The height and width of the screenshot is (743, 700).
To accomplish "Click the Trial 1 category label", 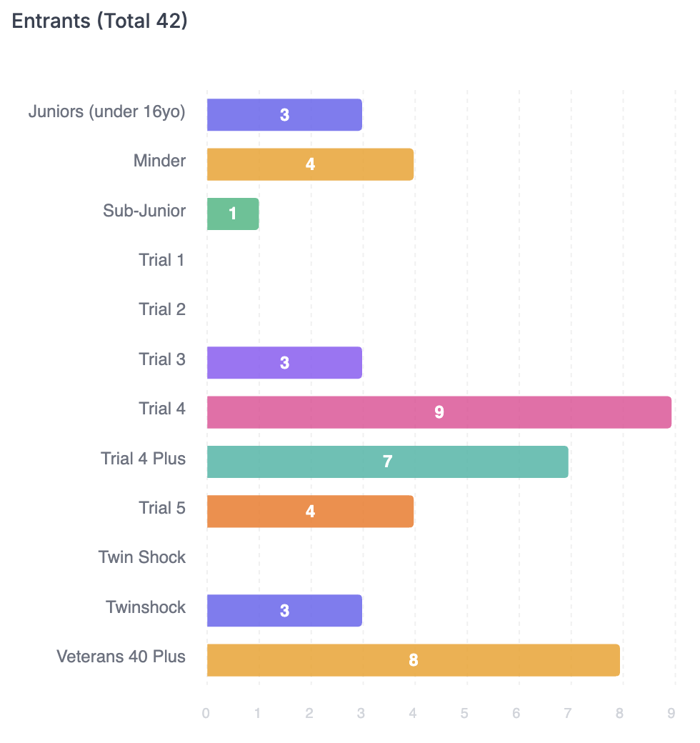I will (x=162, y=260).
